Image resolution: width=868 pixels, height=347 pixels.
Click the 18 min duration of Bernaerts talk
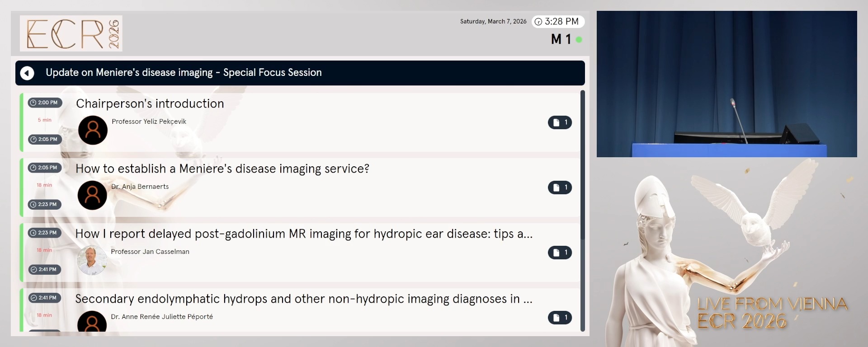click(44, 185)
